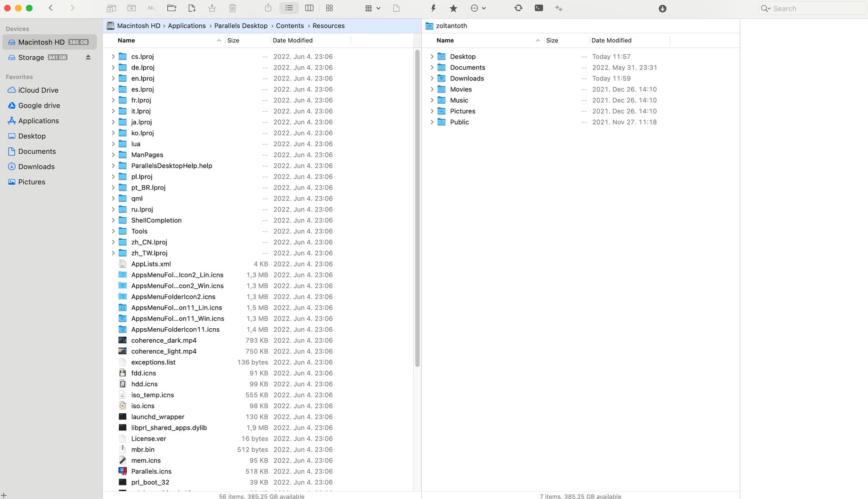Sort right pane by Date Modified
Image resolution: width=868 pixels, height=499 pixels.
tap(629, 40)
